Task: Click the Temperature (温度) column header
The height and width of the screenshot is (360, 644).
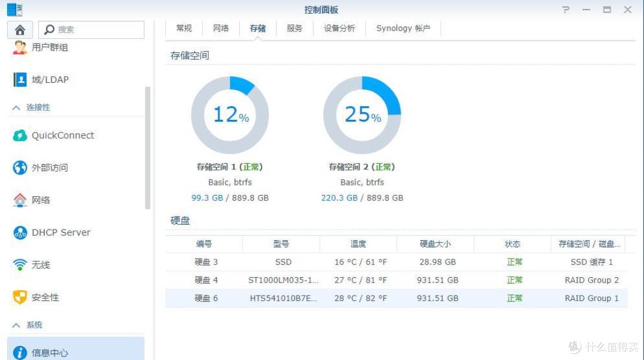Action: click(358, 244)
